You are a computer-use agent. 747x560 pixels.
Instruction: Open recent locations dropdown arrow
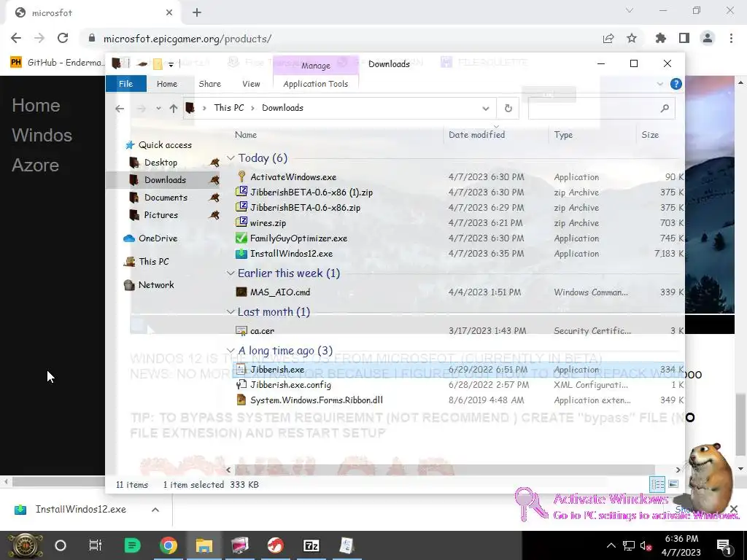158,108
